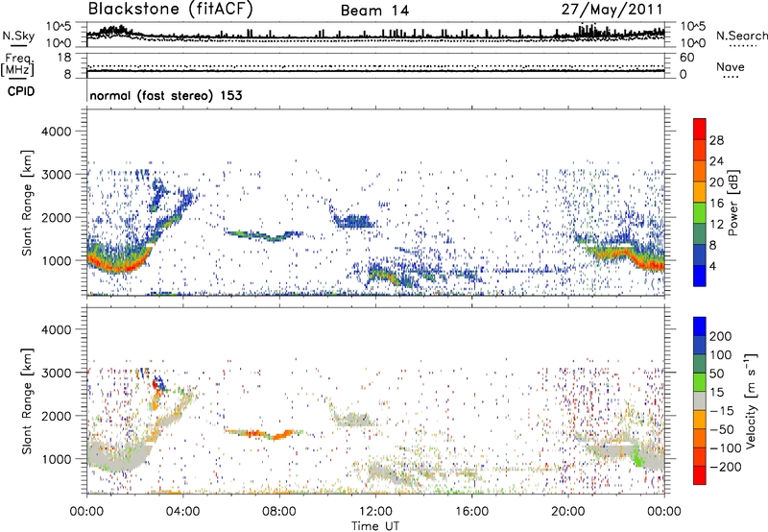Viewport: 768px width, 532px height.
Task: Click the "N.Search" legend label
Action: point(741,36)
